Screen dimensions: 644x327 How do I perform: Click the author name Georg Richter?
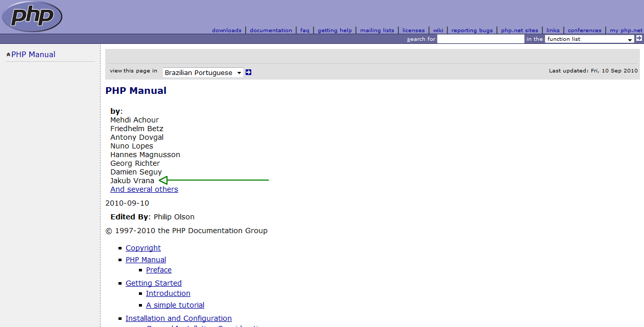135,163
